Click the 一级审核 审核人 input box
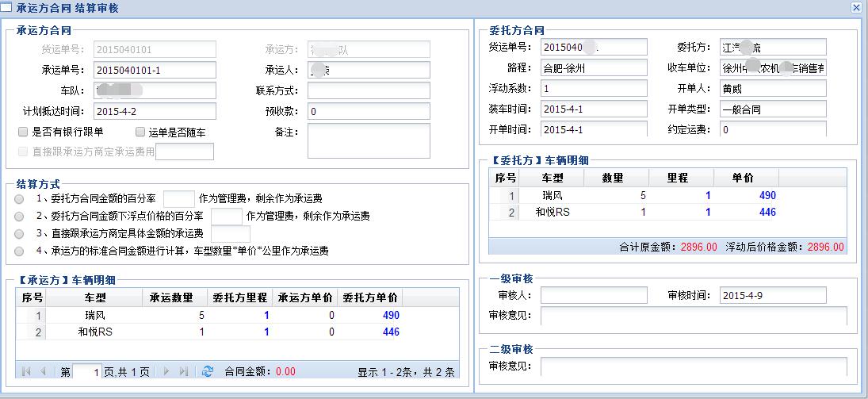Image resolution: width=868 pixels, height=399 pixels. tap(594, 296)
